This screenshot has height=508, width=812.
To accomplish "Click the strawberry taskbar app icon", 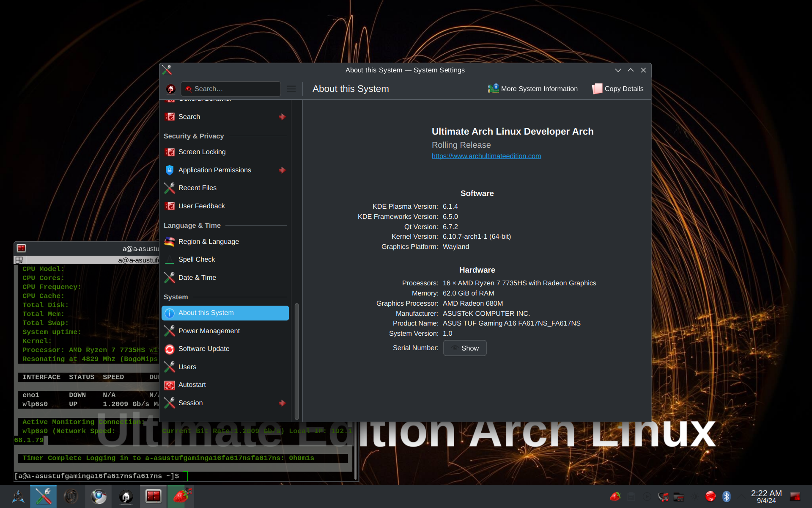I will click(181, 496).
